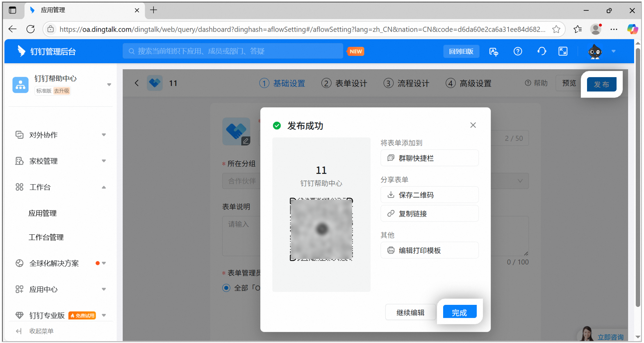Open the help question mark icon in header
The width and height of the screenshot is (644, 343).
[518, 51]
